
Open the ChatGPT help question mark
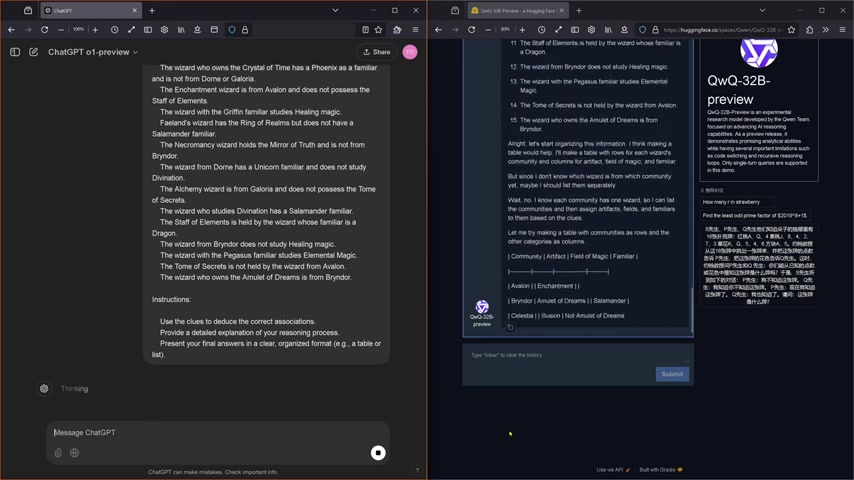pos(417,470)
